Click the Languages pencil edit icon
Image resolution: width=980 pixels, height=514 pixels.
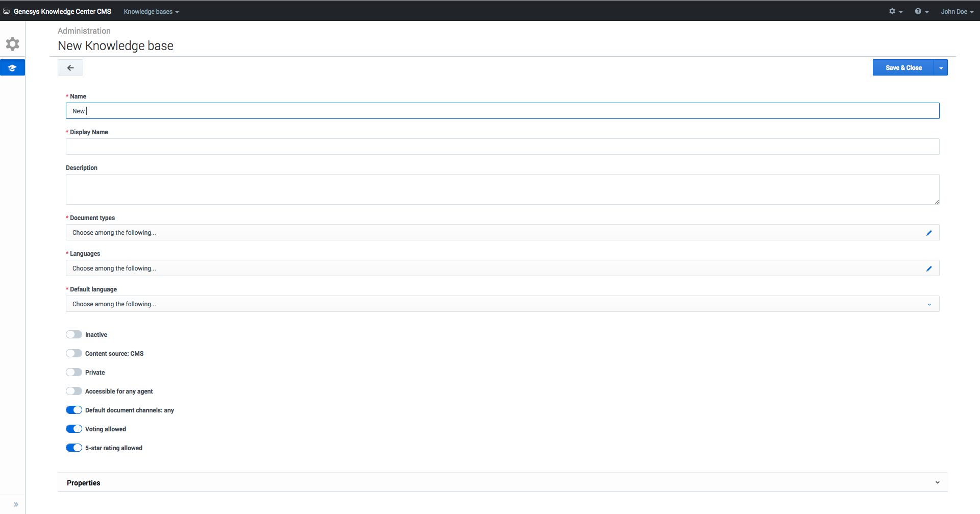tap(929, 268)
